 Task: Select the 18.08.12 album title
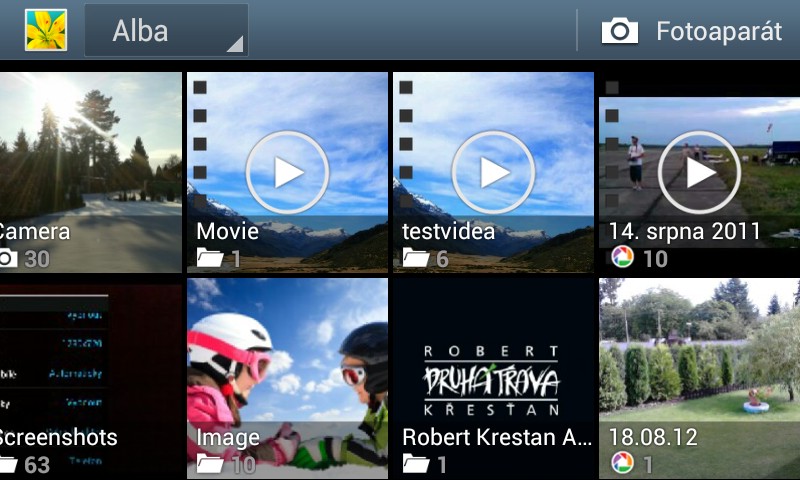653,438
